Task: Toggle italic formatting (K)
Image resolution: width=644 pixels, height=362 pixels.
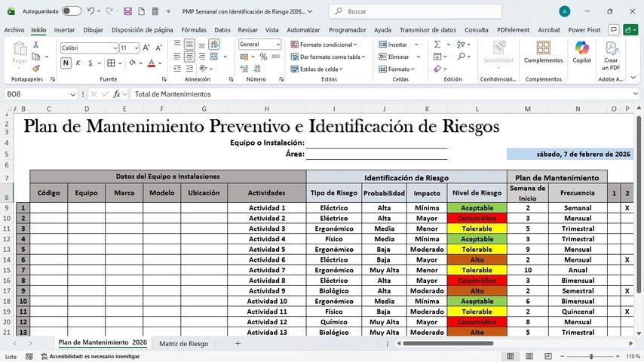Action: 78,63
